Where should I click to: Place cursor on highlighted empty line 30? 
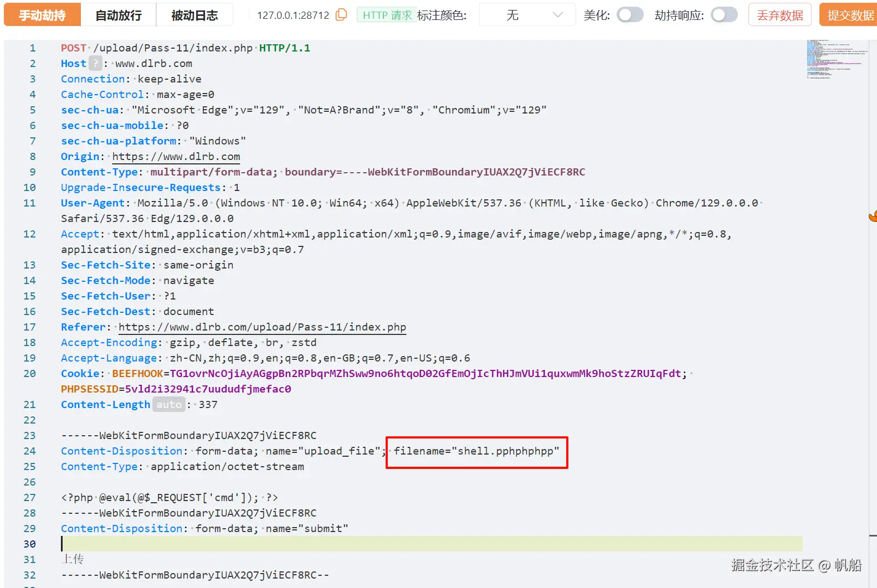(x=432, y=544)
